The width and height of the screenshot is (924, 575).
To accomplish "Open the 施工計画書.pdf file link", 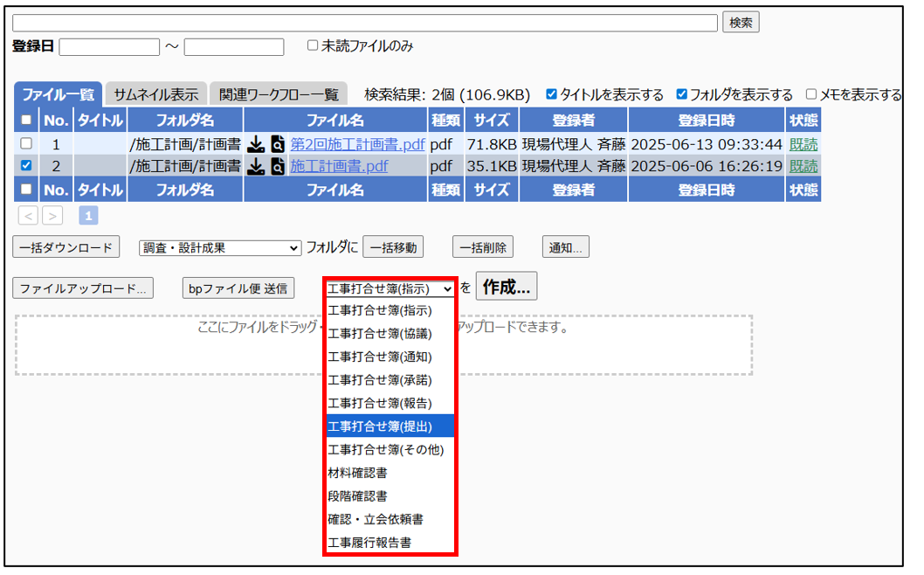I will pos(339,166).
